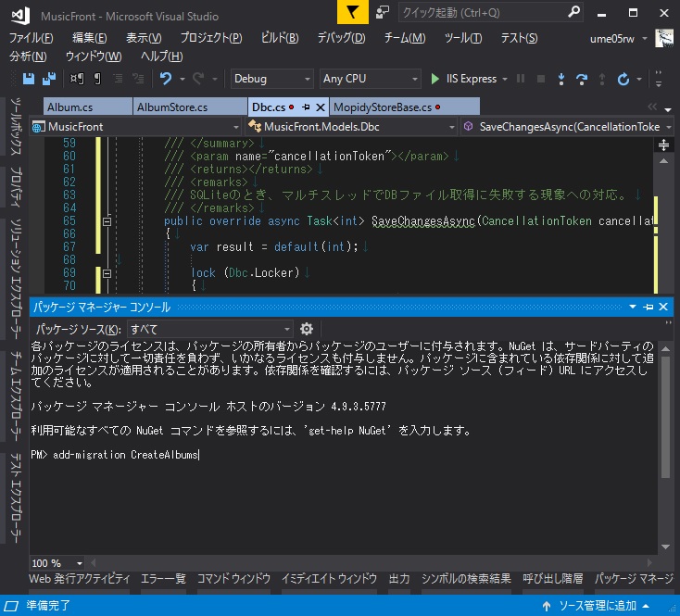Collapse the lock block outline
The width and height of the screenshot is (680, 616).
[107, 273]
